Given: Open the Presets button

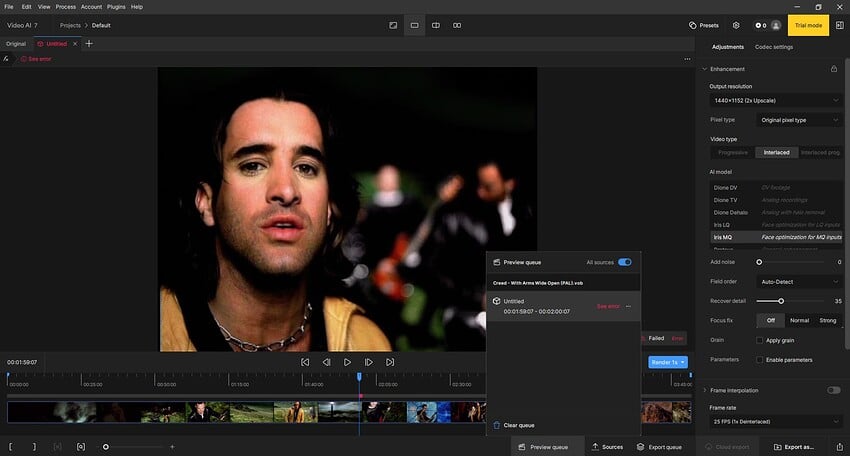Looking at the screenshot, I should pyautogui.click(x=704, y=25).
